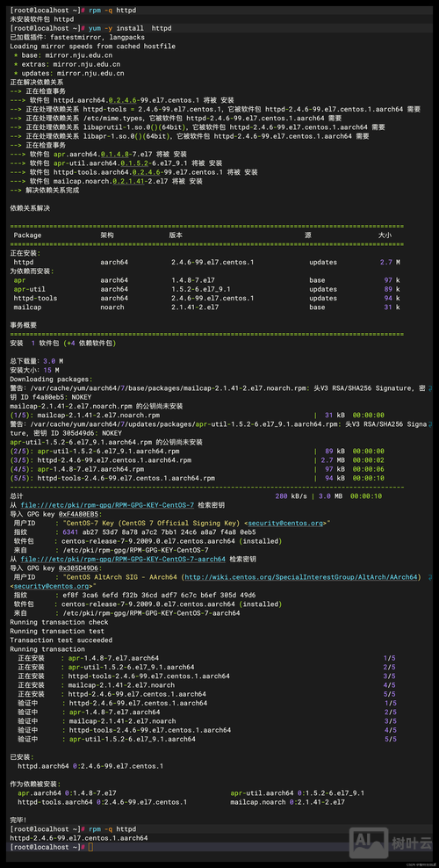Click the 'Running transaction check' line
The image size is (439, 868).
point(59,622)
